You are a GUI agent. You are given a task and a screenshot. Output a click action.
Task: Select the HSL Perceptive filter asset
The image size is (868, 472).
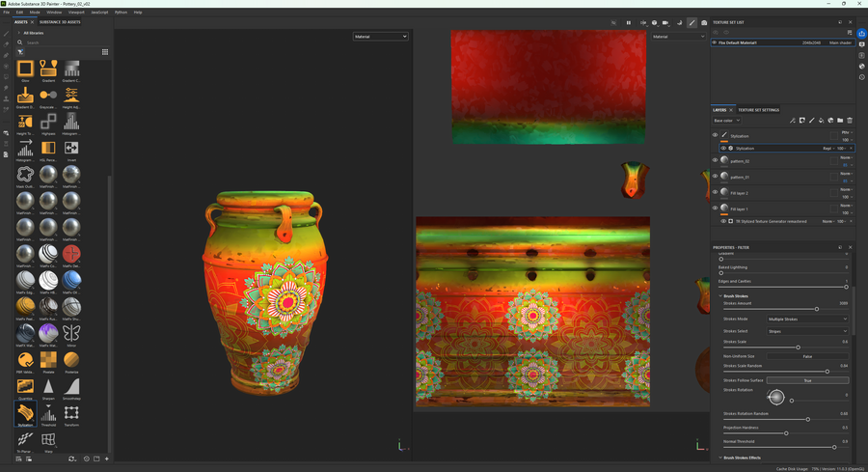pos(48,148)
